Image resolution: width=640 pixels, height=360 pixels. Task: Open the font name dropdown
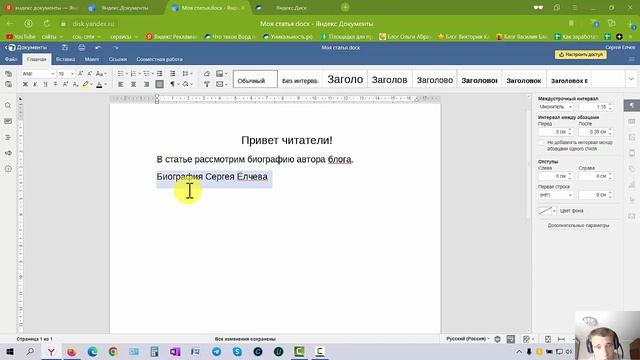point(52,73)
